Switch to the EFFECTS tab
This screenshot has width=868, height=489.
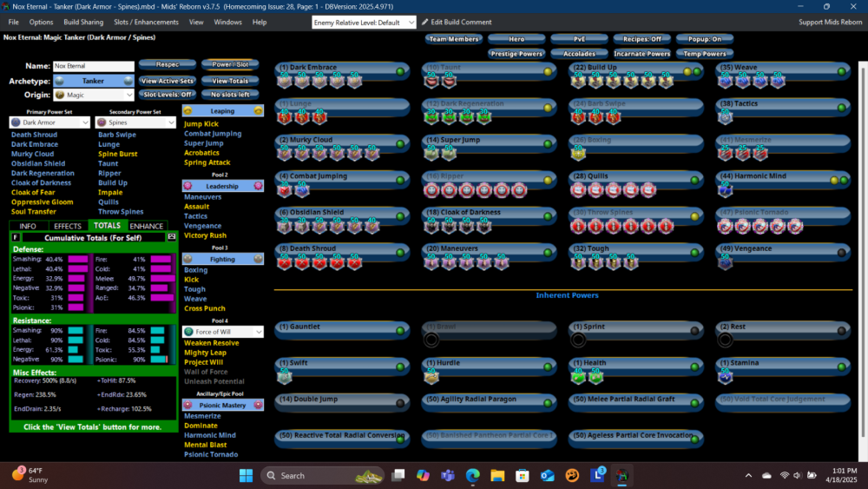67,226
